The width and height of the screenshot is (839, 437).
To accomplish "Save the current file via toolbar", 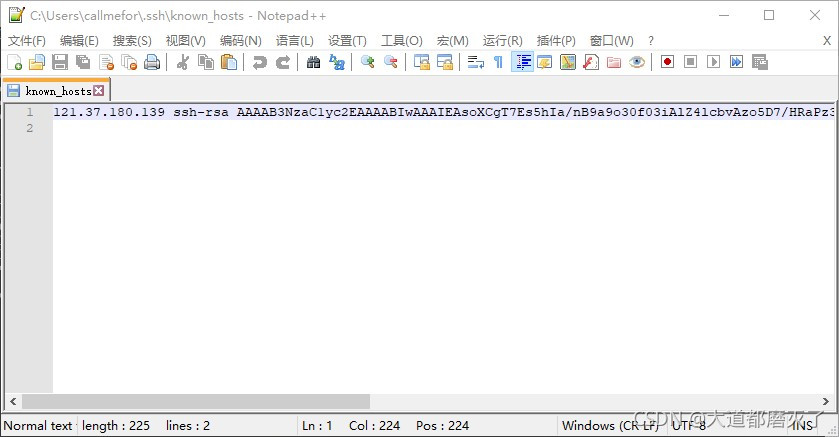I will (x=60, y=63).
